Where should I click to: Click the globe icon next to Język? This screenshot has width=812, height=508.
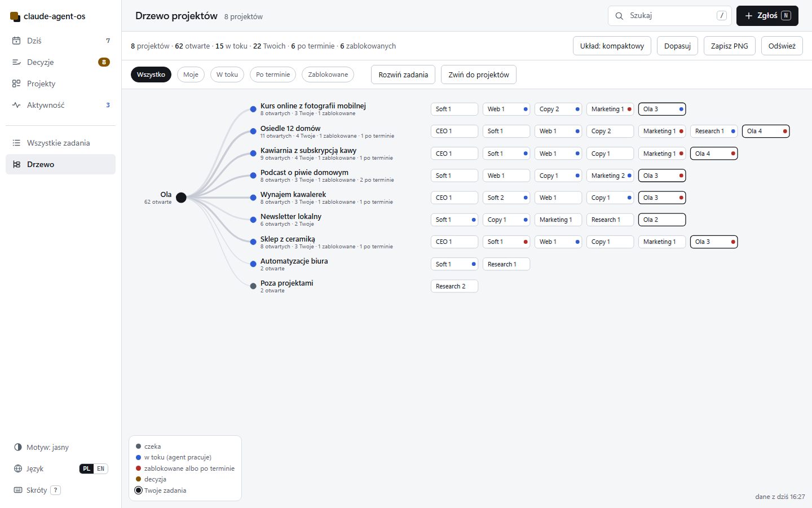tap(18, 468)
